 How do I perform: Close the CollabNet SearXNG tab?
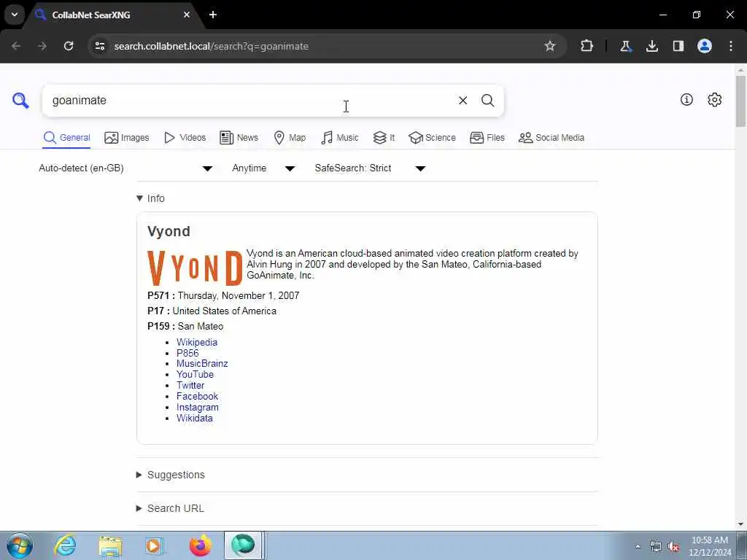[187, 15]
